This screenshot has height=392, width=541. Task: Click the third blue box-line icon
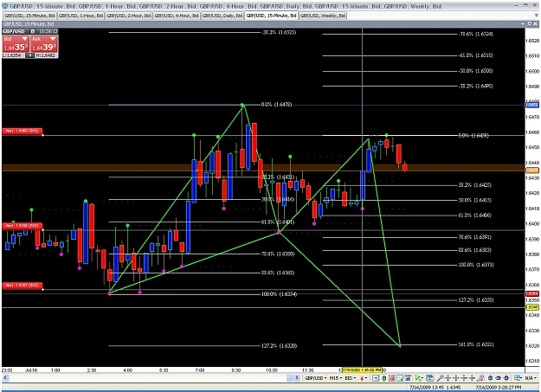point(506,378)
